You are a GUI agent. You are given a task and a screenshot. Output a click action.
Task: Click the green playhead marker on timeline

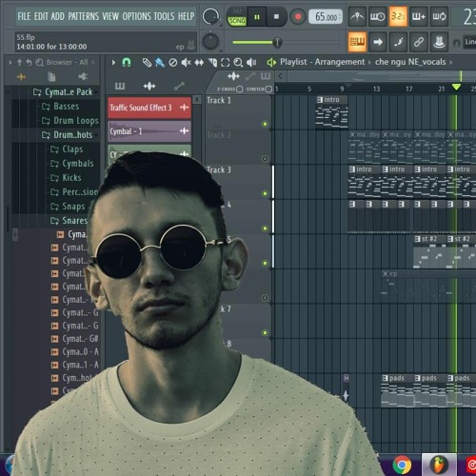tap(456, 87)
